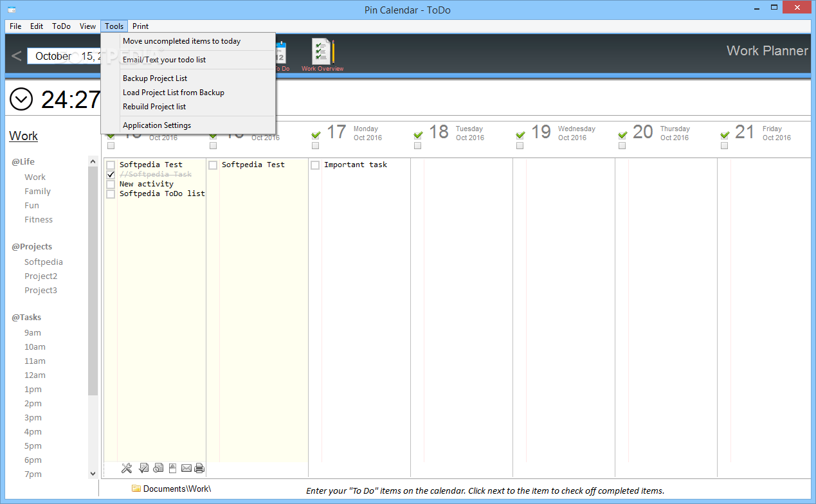This screenshot has height=504, width=816.
Task: Open the Work Overview checklist icon
Action: [323, 51]
